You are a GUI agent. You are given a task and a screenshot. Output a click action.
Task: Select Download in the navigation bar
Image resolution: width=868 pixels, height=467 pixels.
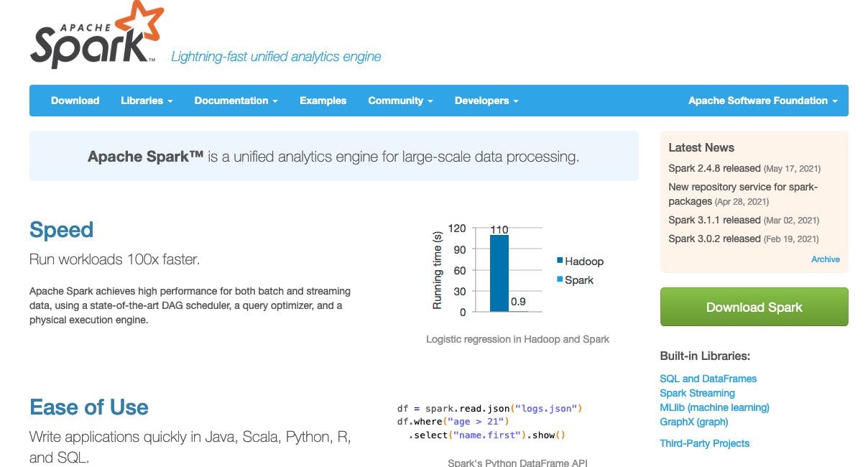coord(75,101)
